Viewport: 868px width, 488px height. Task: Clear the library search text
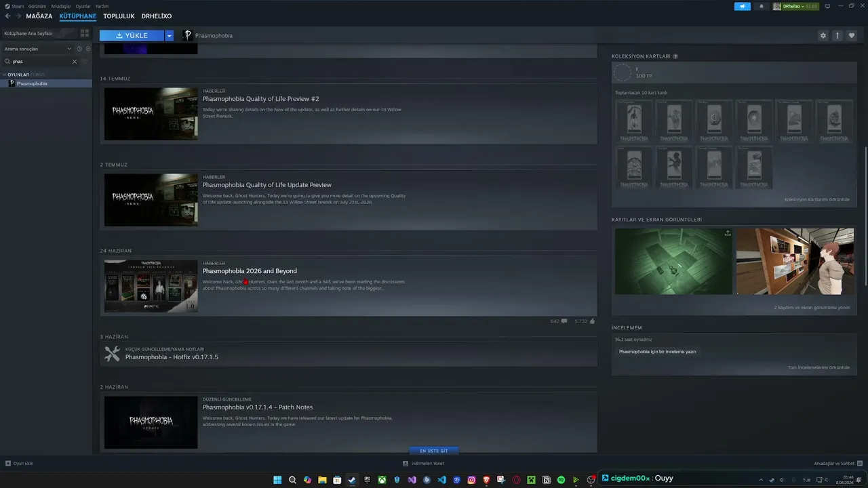point(75,62)
